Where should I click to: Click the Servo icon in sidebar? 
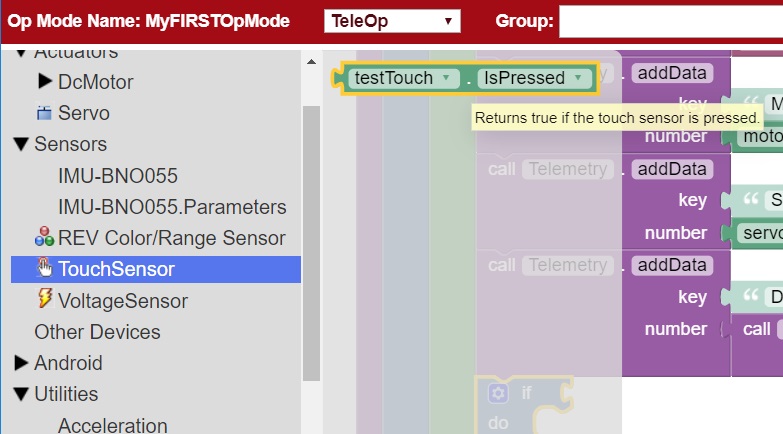[x=44, y=113]
